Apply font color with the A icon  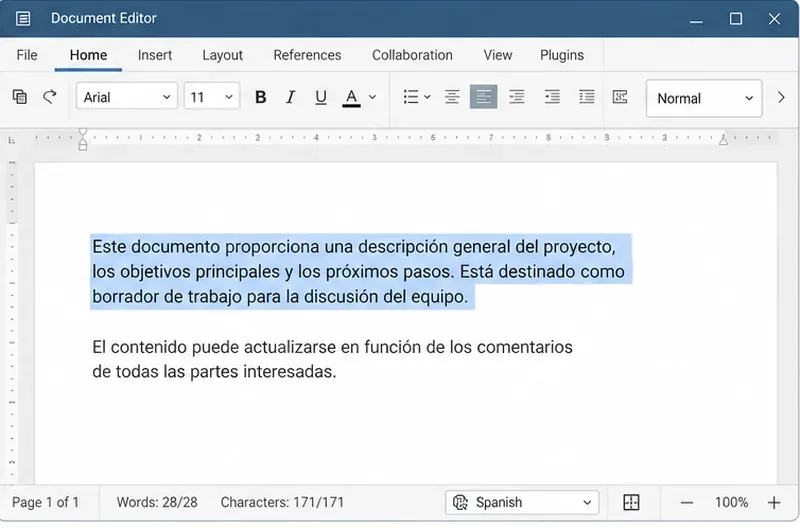pyautogui.click(x=351, y=97)
